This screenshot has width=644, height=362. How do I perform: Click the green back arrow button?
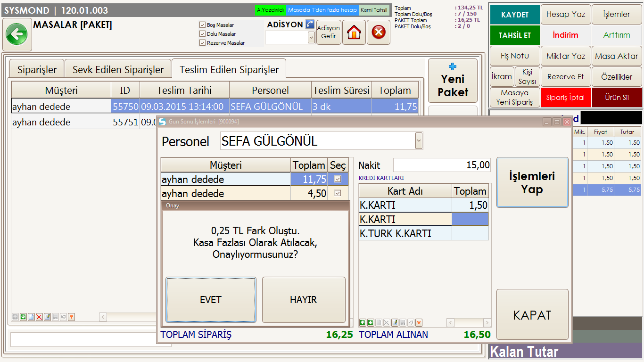click(x=17, y=34)
